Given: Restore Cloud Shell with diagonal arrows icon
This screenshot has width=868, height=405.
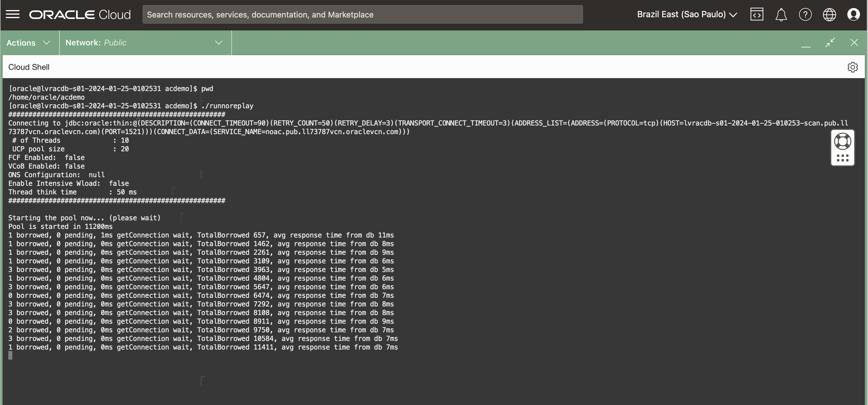Looking at the screenshot, I should click(830, 43).
